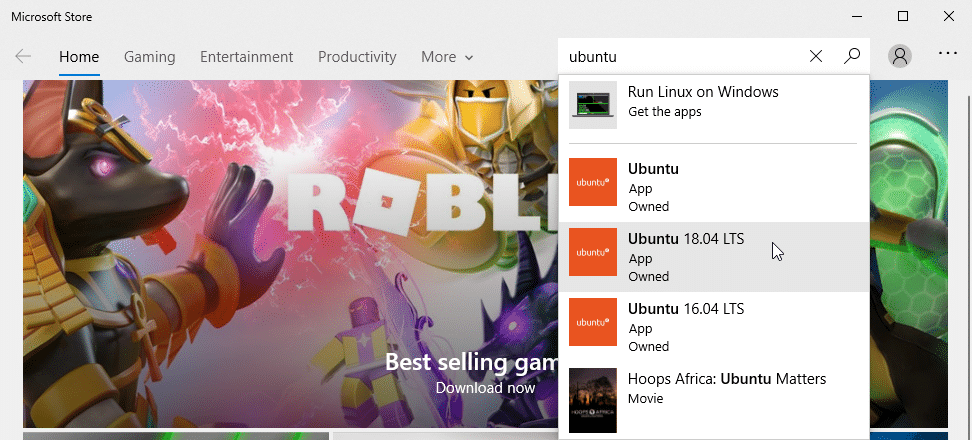The image size is (972, 440).
Task: Open the user account profile icon
Action: tap(900, 56)
